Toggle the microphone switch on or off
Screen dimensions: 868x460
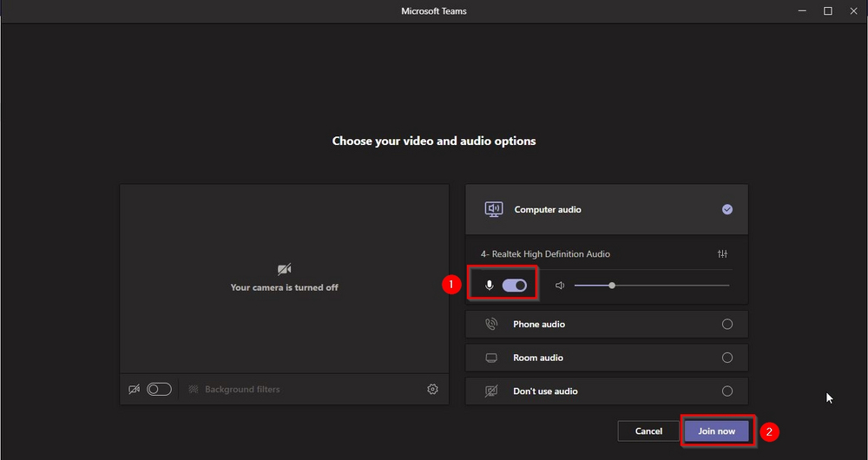coord(514,286)
